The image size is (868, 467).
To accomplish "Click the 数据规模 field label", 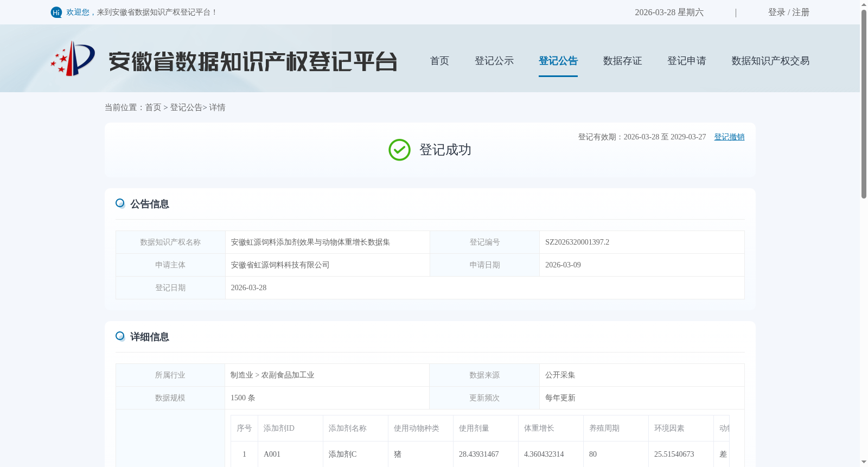I will tap(170, 398).
